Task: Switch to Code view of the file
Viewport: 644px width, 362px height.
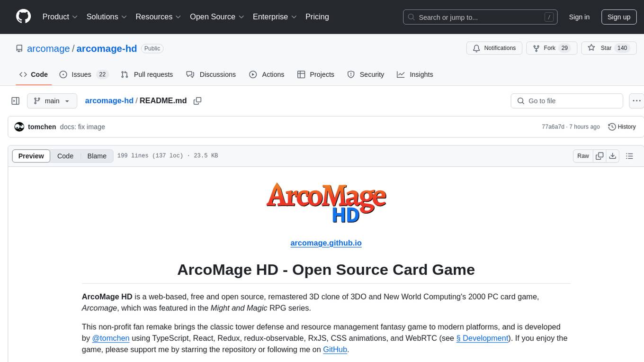Action: click(65, 156)
